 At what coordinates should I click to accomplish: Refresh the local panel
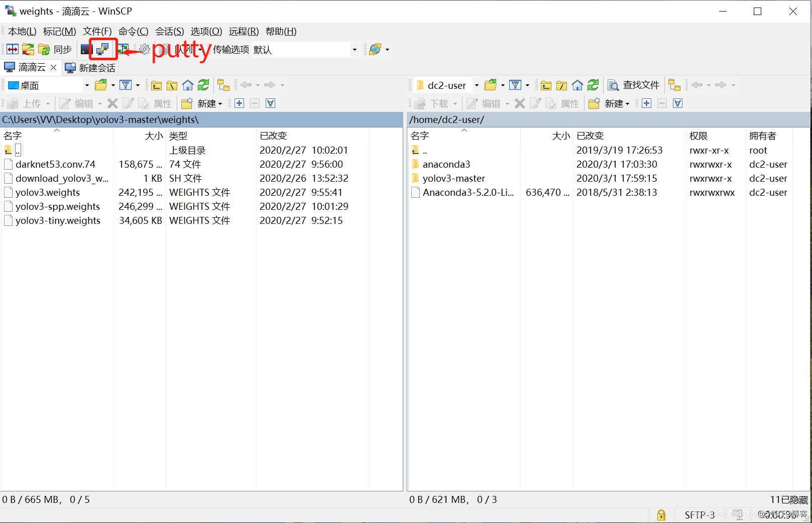tap(203, 85)
